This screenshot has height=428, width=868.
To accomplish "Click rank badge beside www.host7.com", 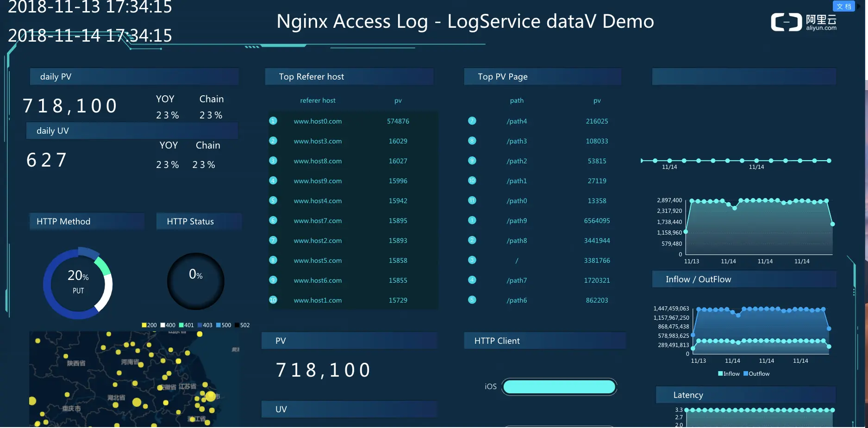I will pyautogui.click(x=273, y=220).
